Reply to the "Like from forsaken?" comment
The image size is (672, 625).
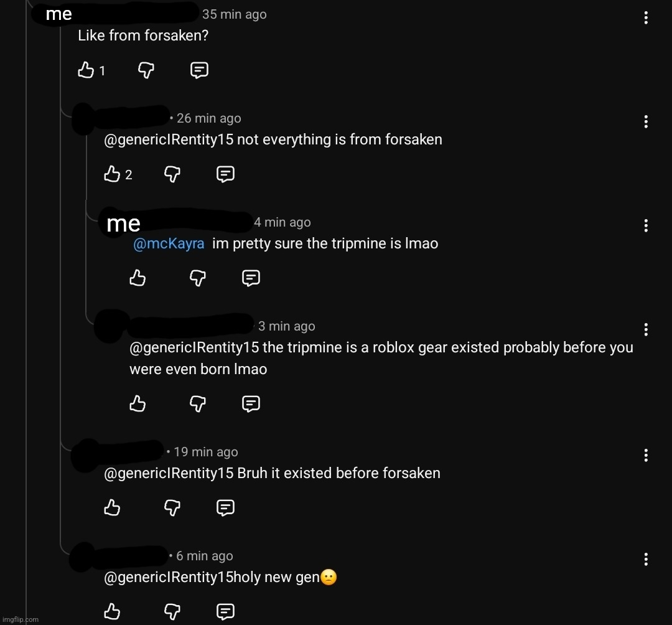199,70
